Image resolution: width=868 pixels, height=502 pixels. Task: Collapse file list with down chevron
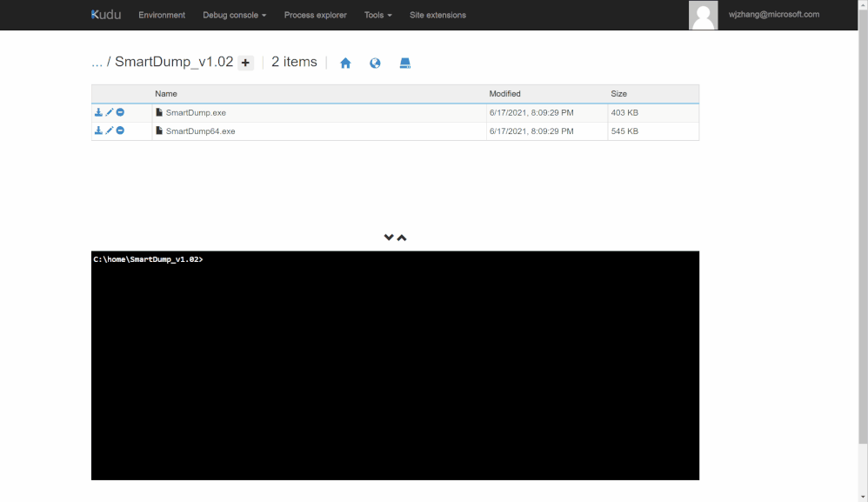[389, 238]
